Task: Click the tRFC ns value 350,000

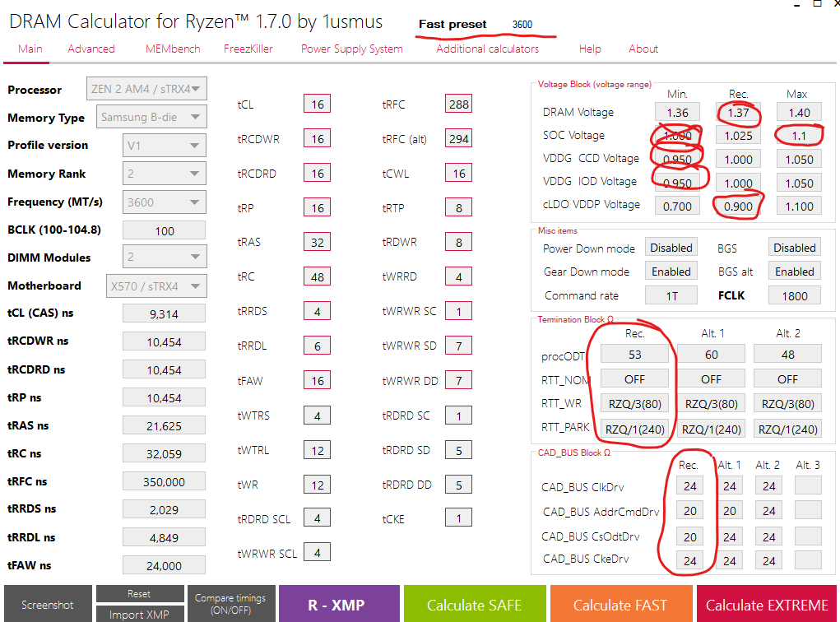Action: coord(164,481)
